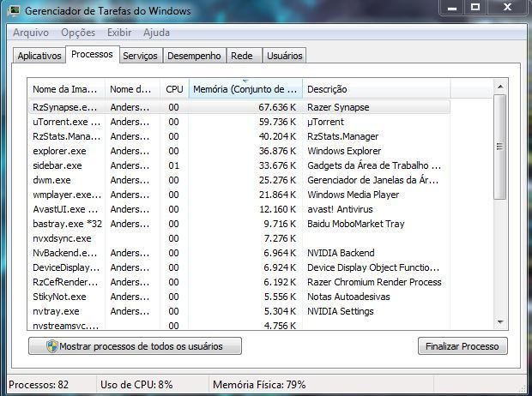Select the nvstreamsvc process row
The image size is (532, 396).
pyautogui.click(x=239, y=325)
